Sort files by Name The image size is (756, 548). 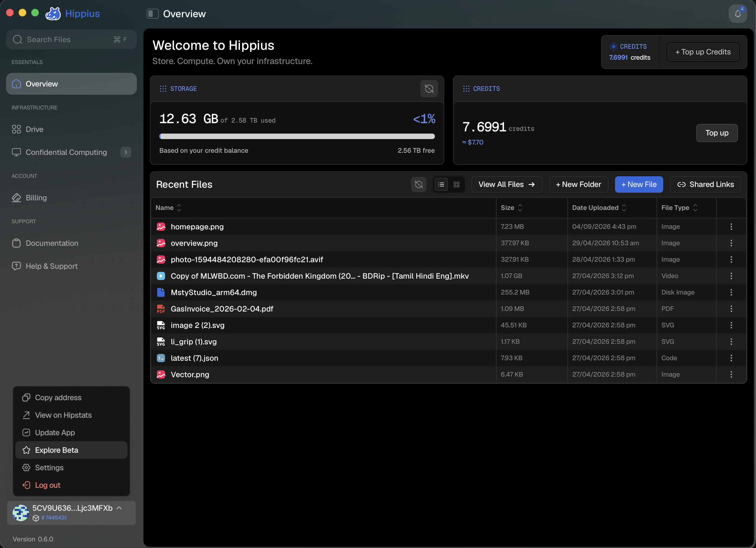[x=168, y=208]
